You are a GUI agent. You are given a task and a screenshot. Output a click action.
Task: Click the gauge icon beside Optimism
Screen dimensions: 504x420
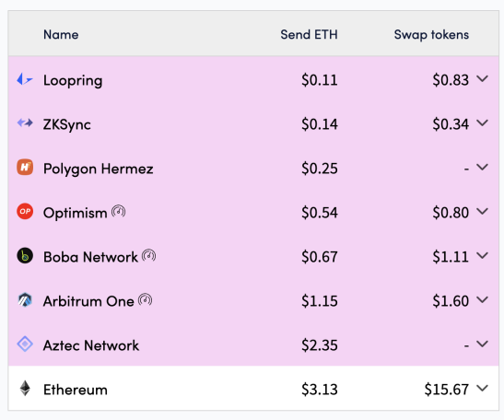coord(118,212)
